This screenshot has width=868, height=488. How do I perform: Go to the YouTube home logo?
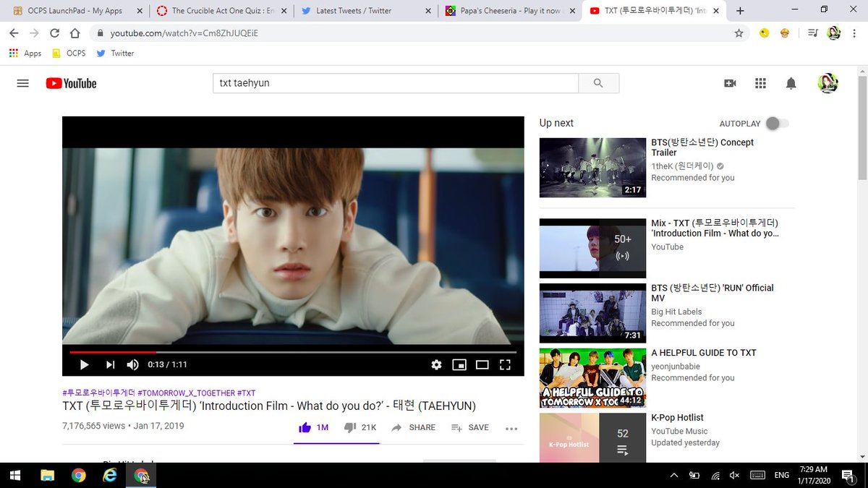click(71, 83)
